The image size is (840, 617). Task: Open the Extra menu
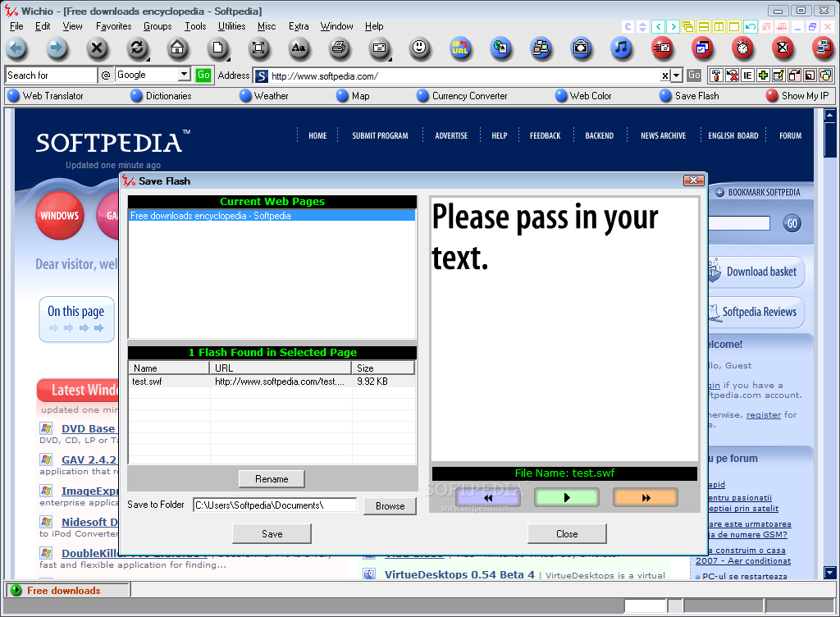(x=299, y=26)
